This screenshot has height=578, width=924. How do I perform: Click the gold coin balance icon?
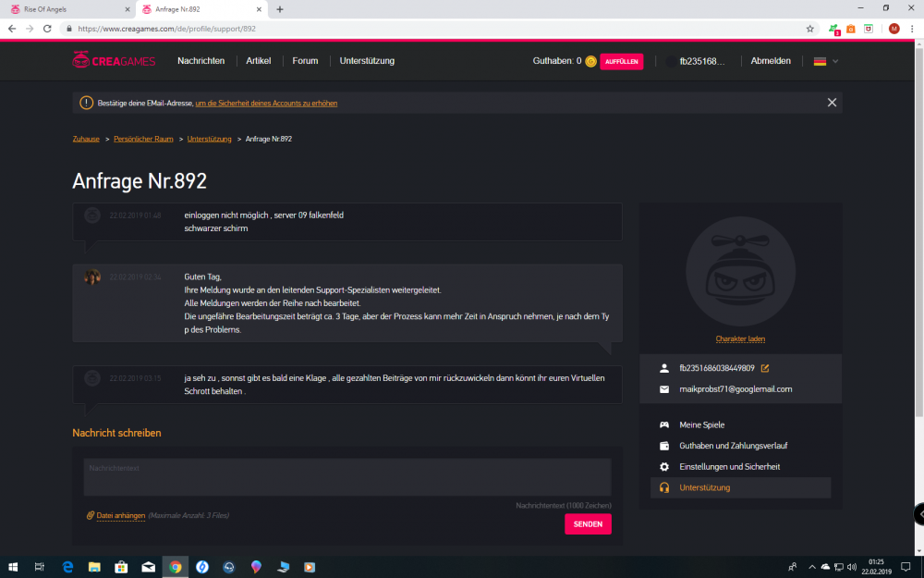click(590, 62)
